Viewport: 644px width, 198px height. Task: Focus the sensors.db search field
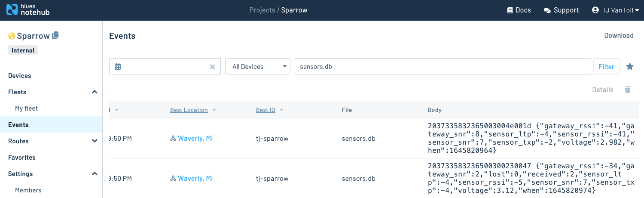[443, 67]
